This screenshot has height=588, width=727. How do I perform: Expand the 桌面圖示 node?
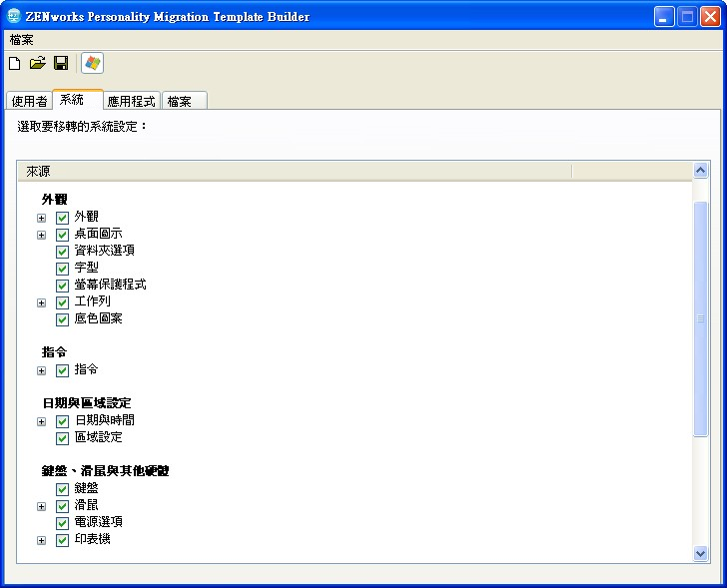point(41,235)
